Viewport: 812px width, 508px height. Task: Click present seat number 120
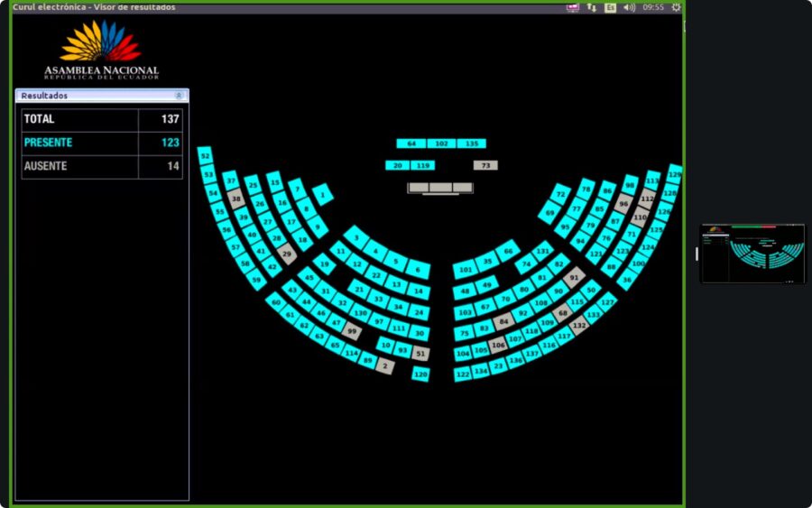click(420, 374)
